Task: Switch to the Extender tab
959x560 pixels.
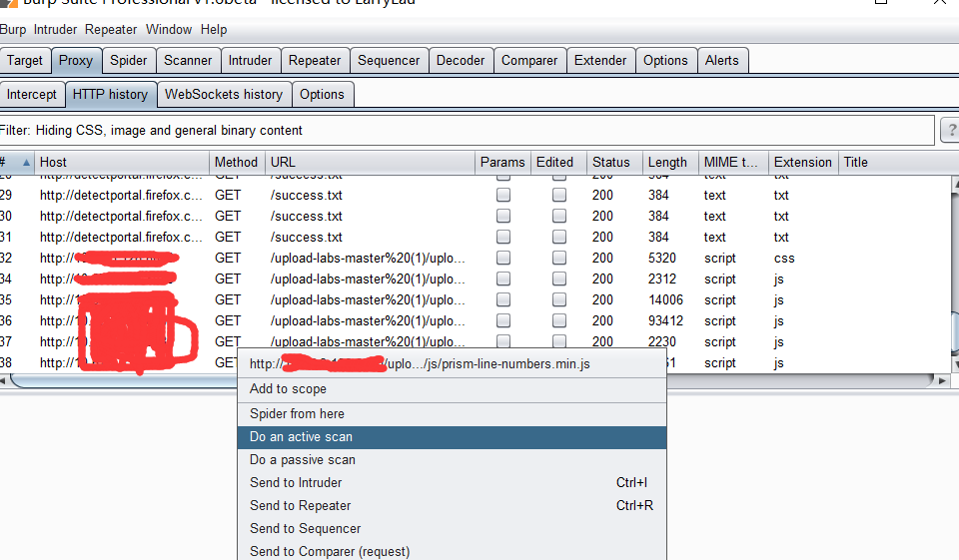Action: (x=600, y=61)
